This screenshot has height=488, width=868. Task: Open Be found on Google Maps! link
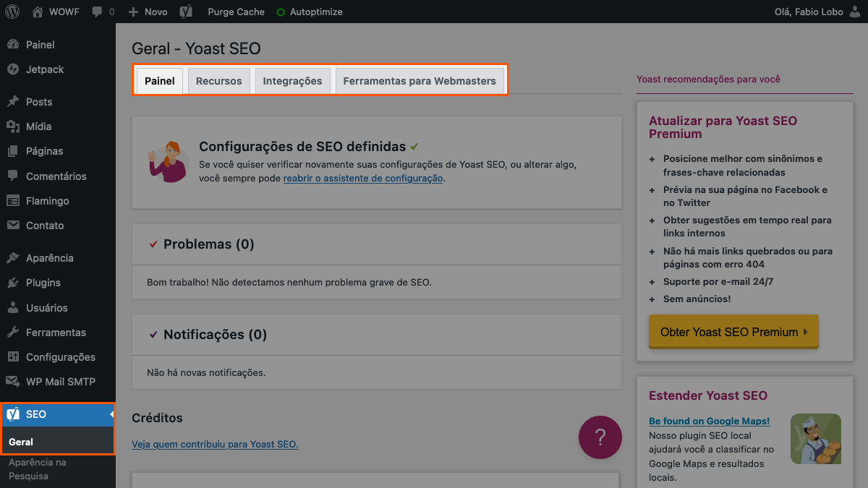[x=710, y=421]
